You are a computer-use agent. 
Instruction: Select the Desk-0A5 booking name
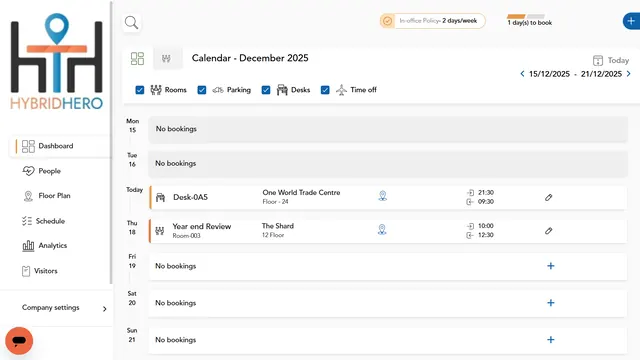[190, 197]
